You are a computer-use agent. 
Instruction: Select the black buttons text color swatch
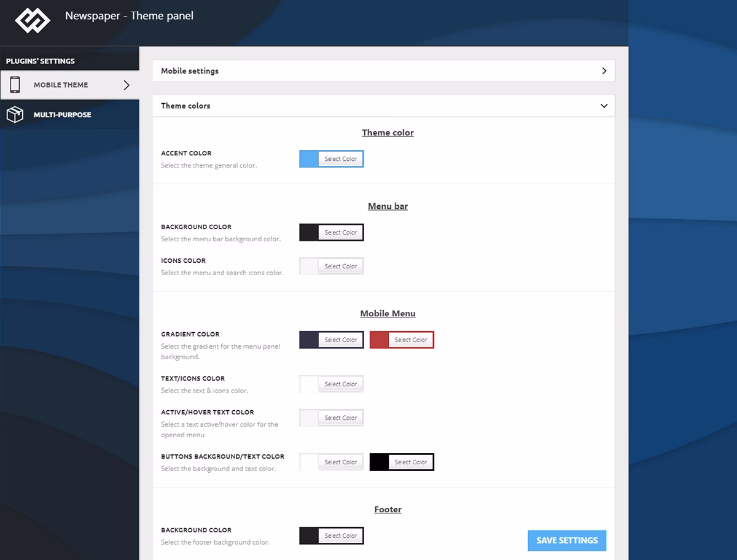380,462
